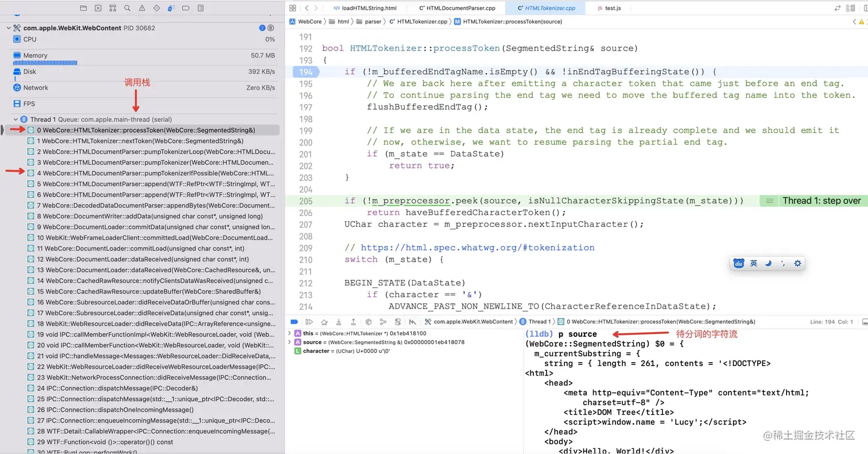
Task: Click the WebCore breadcrumb item
Action: 305,22
